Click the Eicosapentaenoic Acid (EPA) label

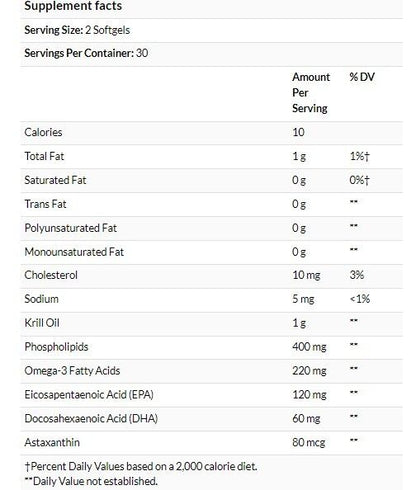(89, 395)
